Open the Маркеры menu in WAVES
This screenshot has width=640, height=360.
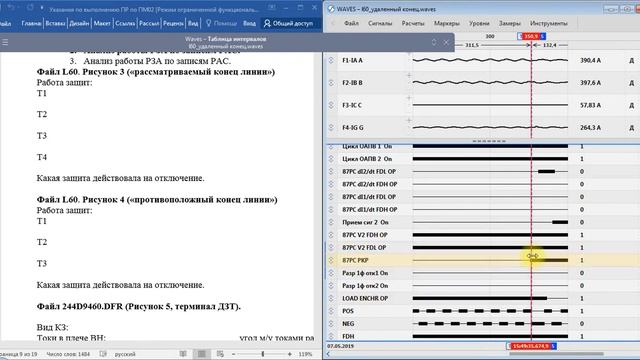(x=447, y=23)
